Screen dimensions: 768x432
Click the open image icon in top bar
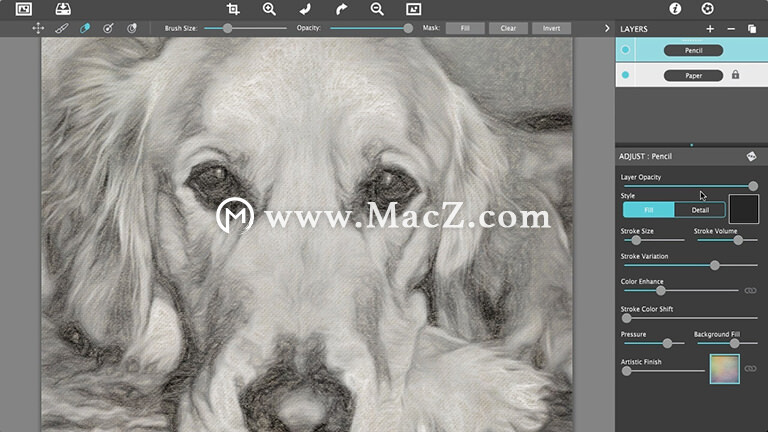coord(24,9)
